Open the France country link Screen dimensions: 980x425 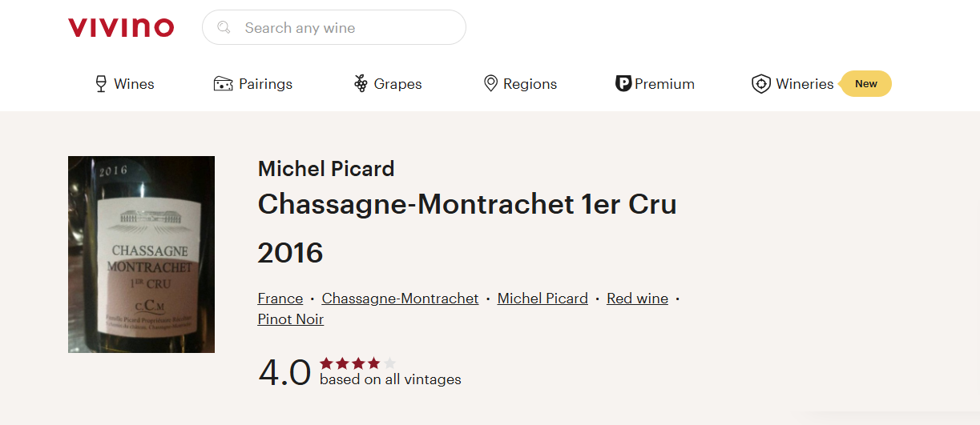(x=280, y=299)
